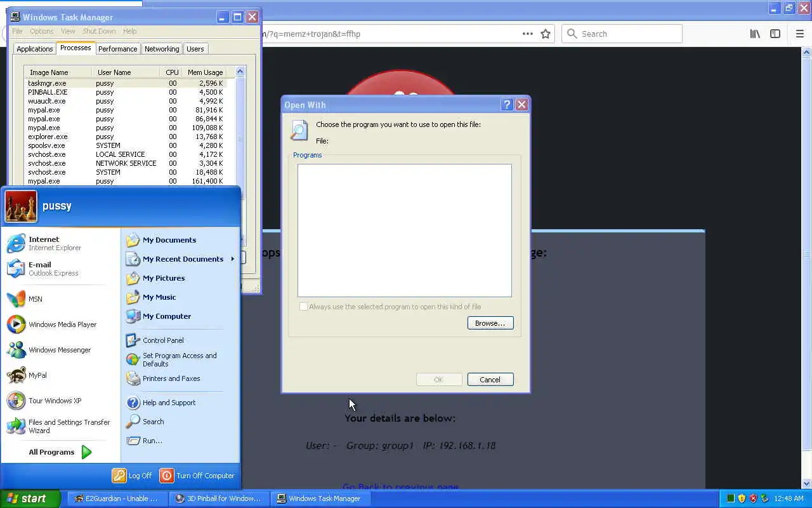Open the browser library icon
Image resolution: width=812 pixels, height=508 pixels.
pos(755,34)
